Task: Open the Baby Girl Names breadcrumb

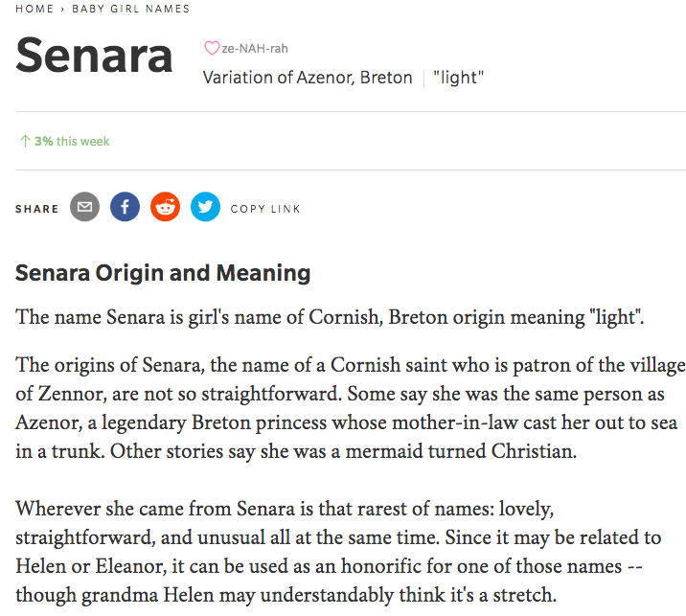Action: pyautogui.click(x=130, y=9)
